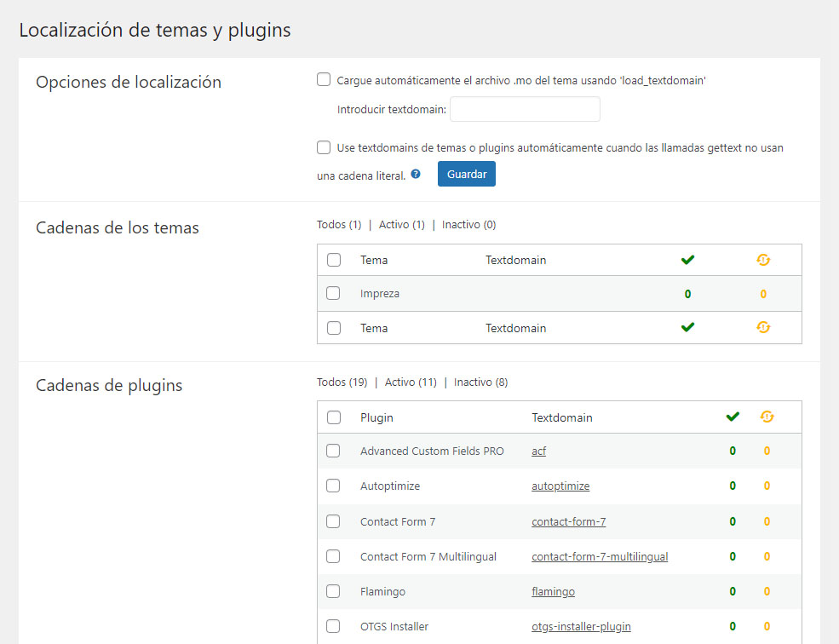Click the 'Autoptimize' plugin name
Image resolution: width=839 pixels, height=644 pixels.
coord(390,486)
